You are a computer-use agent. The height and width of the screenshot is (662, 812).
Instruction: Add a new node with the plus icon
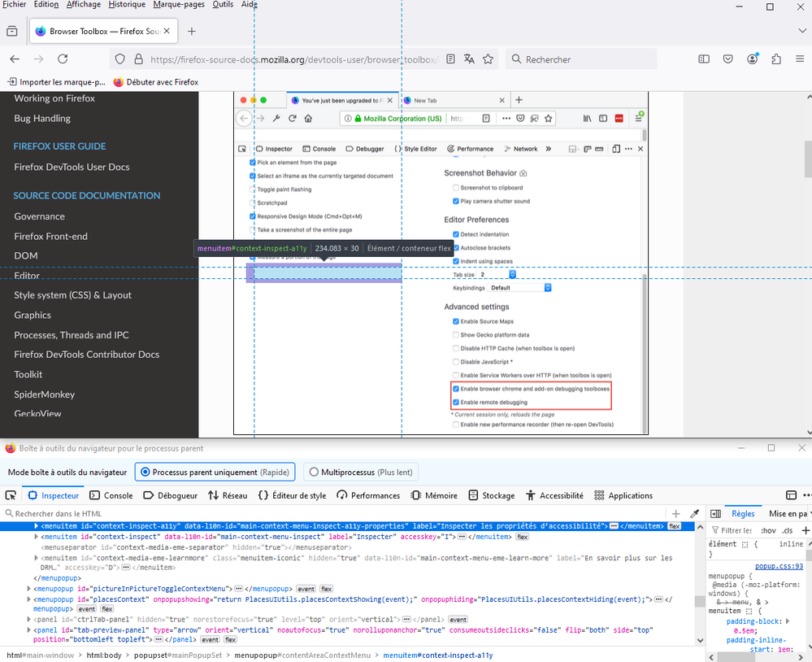[675, 514]
